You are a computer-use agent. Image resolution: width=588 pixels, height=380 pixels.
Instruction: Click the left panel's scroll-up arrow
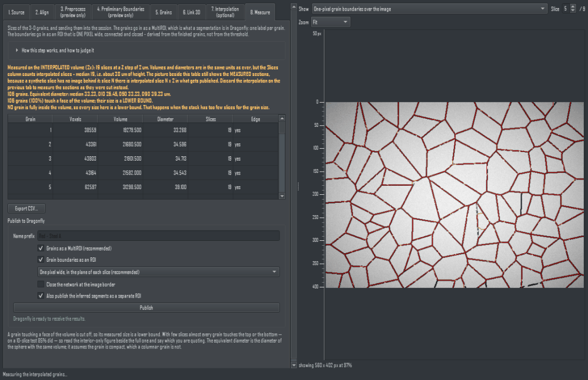tap(293, 7)
